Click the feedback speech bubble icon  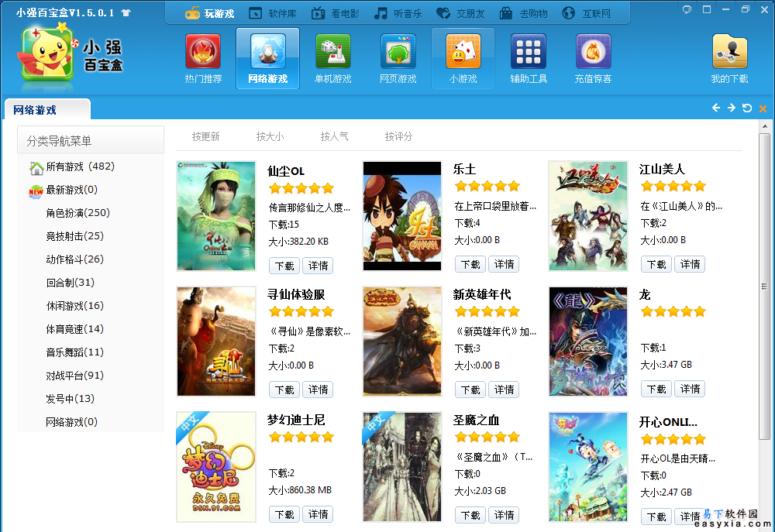(x=687, y=9)
